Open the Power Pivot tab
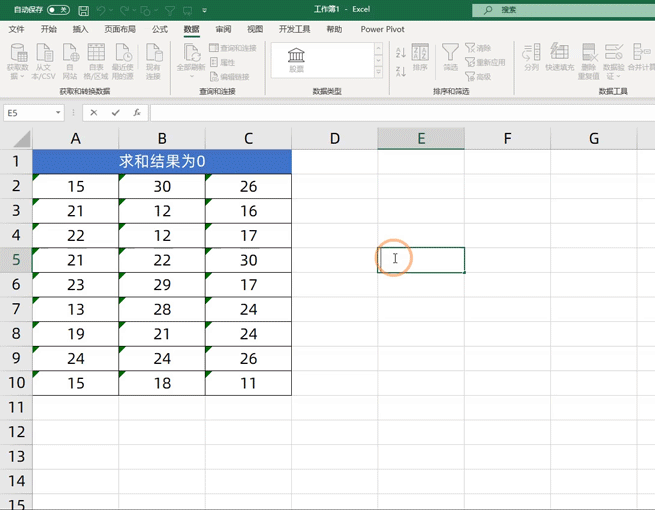The width and height of the screenshot is (655, 510). 382,30
